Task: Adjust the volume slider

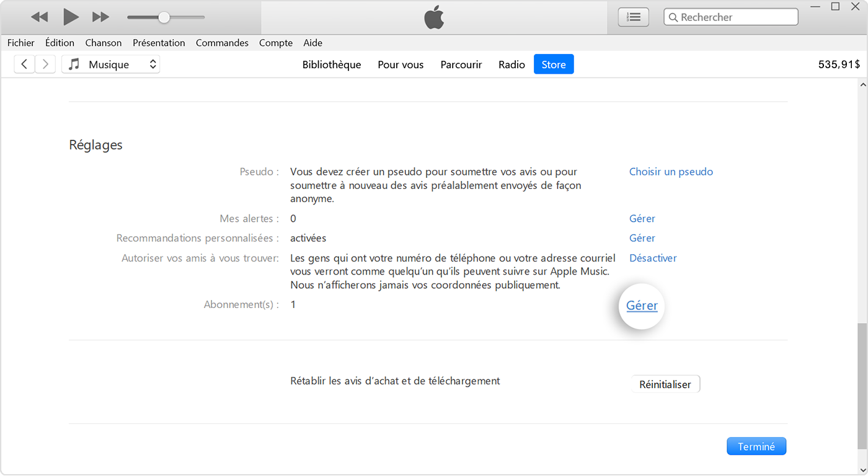Action: [x=163, y=17]
